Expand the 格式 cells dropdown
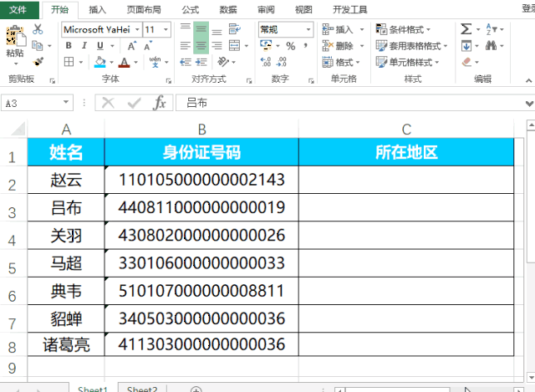535x392 pixels. [x=358, y=62]
